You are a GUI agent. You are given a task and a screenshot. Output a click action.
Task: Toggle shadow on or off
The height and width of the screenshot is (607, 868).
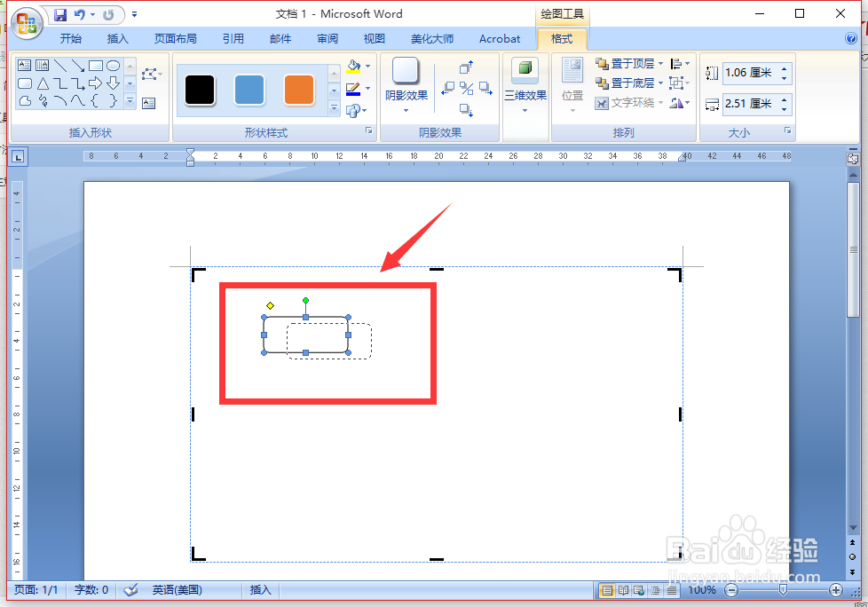pos(467,89)
